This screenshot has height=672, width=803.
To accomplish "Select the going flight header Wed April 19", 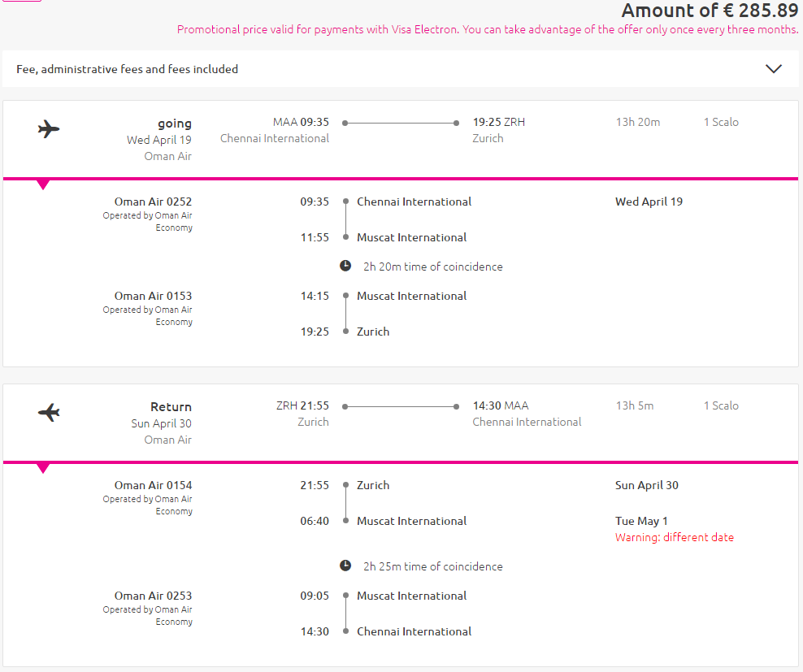I will tap(159, 140).
